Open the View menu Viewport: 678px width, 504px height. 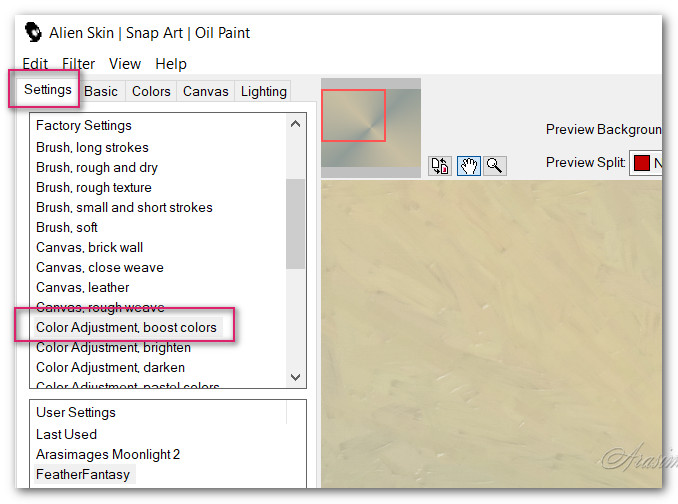[x=125, y=63]
